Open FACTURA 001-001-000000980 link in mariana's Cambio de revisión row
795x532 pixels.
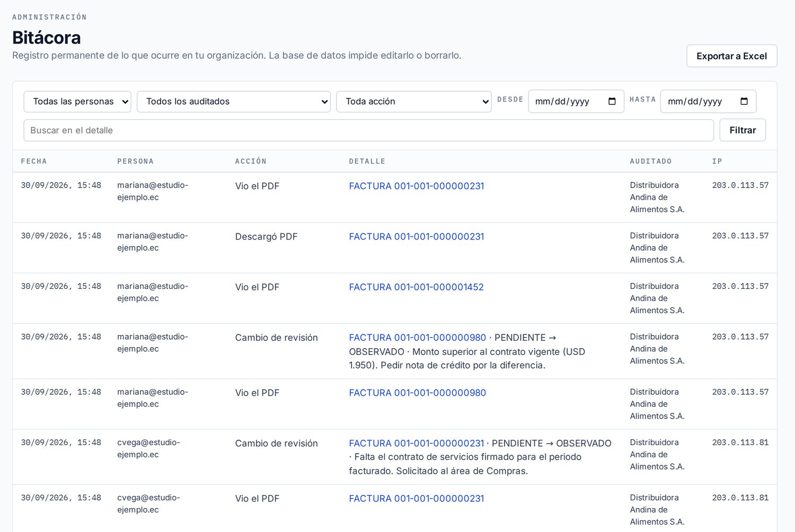(418, 338)
